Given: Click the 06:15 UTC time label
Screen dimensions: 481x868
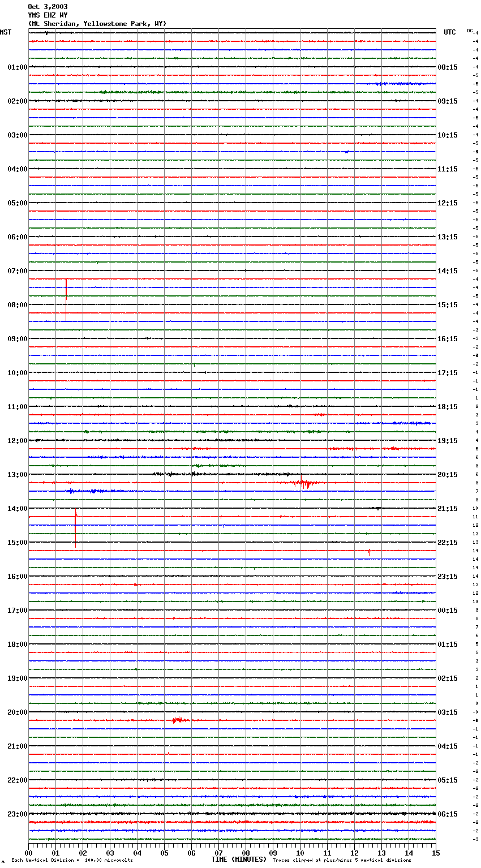Looking at the screenshot, I should tap(448, 814).
